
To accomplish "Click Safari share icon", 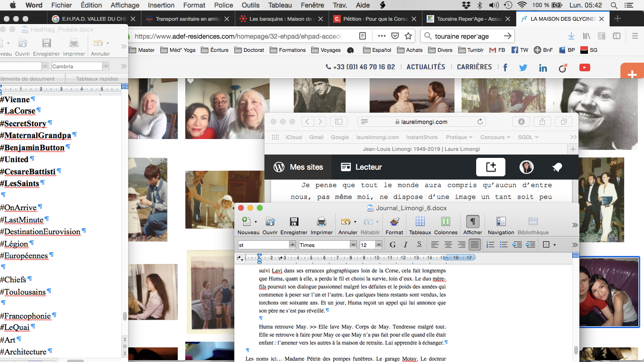I will pyautogui.click(x=542, y=122).
